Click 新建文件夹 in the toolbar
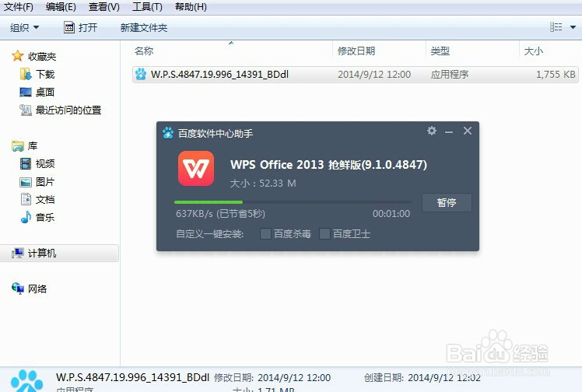Viewport: 582px width, 392px height. [x=144, y=28]
